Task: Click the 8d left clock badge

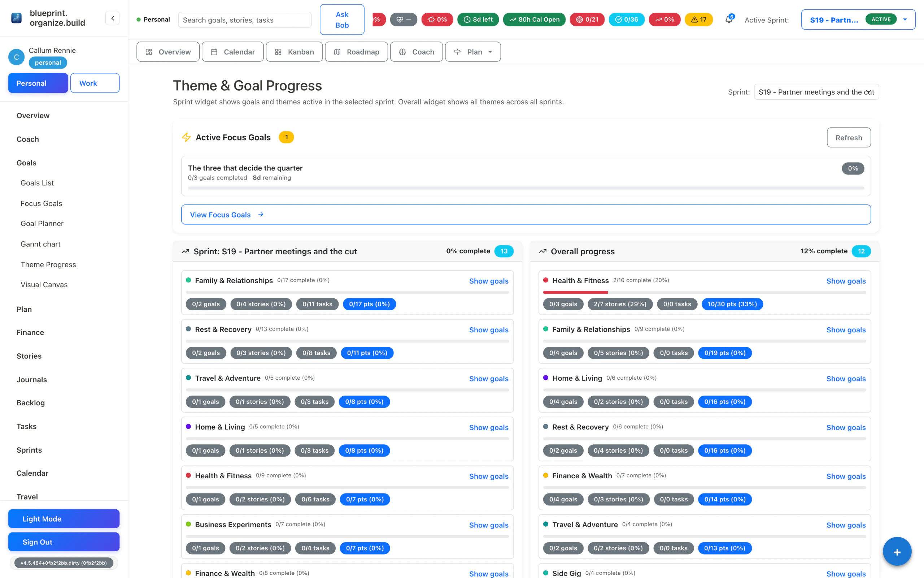Action: click(478, 20)
